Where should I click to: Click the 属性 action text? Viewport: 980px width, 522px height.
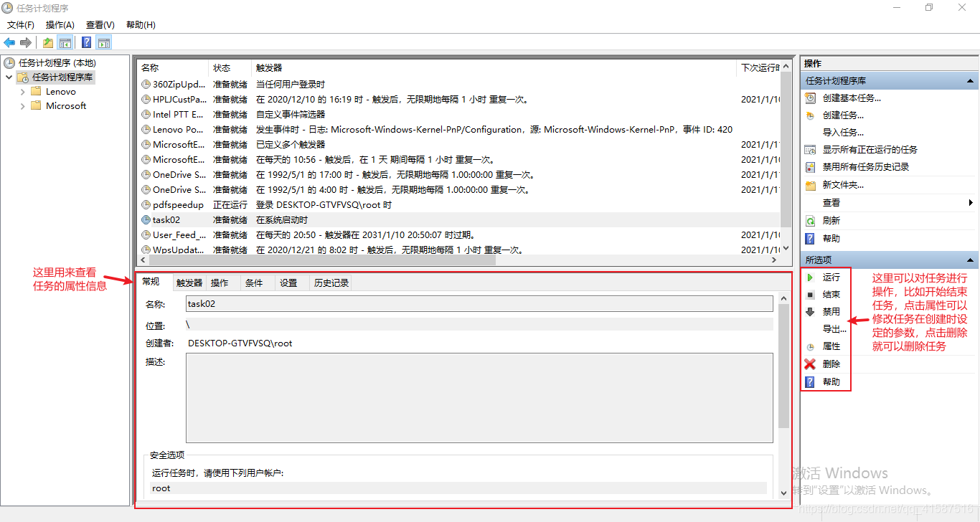(831, 346)
